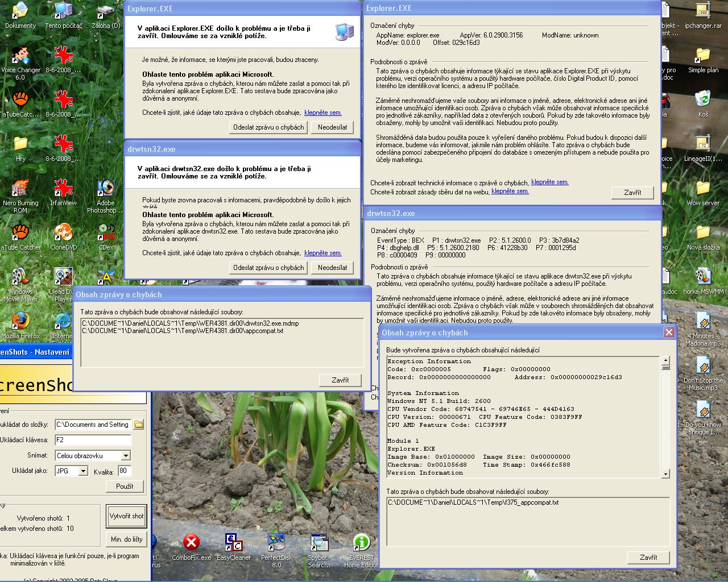This screenshot has height=582, width=728.
Task: Select the Voice Changer 6.0 icon
Action: [x=20, y=63]
